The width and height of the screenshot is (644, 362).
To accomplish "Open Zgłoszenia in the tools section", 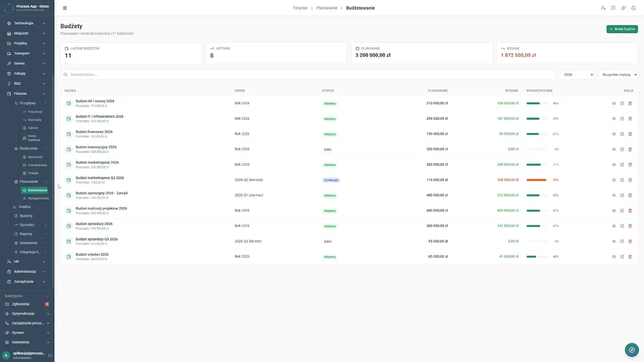I will (26, 304).
